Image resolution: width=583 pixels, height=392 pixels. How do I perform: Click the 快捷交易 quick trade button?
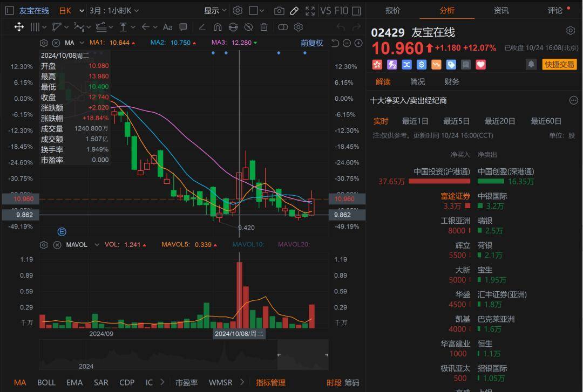tap(559, 65)
